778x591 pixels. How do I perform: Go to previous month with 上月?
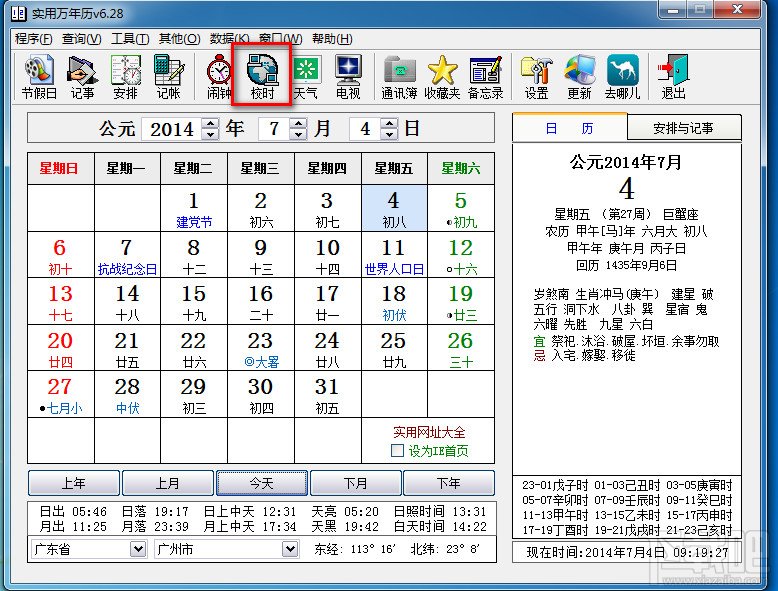[x=167, y=483]
